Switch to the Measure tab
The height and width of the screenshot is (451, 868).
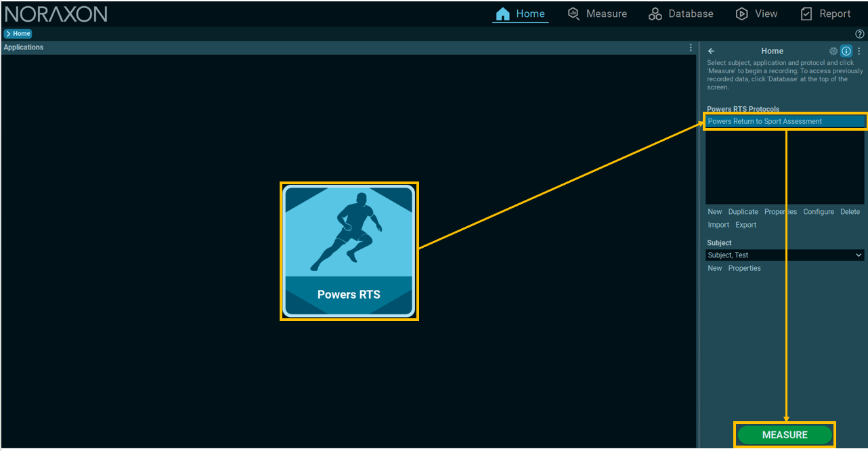(597, 14)
